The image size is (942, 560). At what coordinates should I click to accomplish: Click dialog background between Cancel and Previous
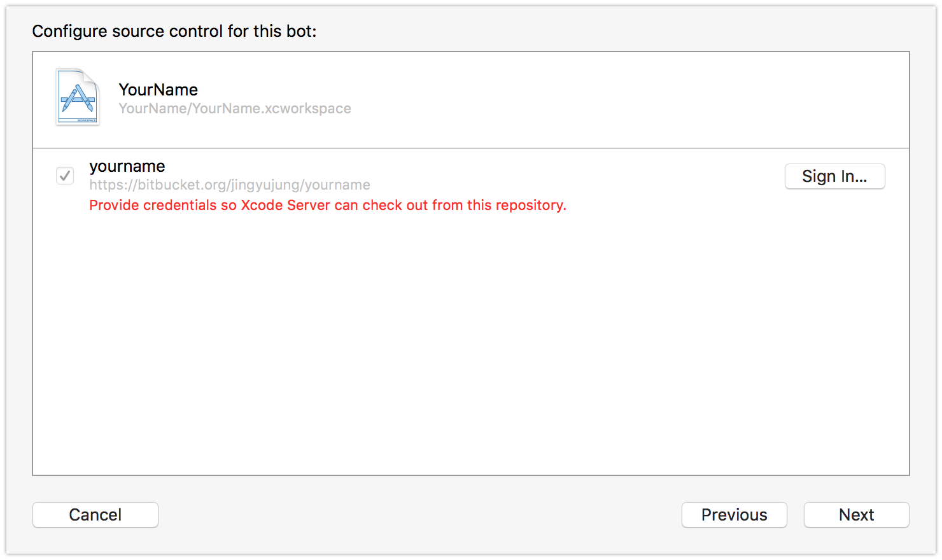pos(420,515)
